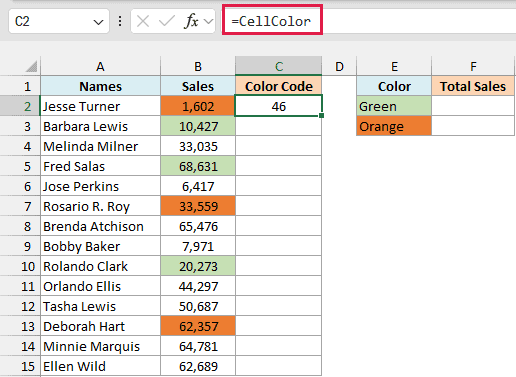Click the Names header cell
Viewport: 516px width, 377px height.
click(101, 86)
